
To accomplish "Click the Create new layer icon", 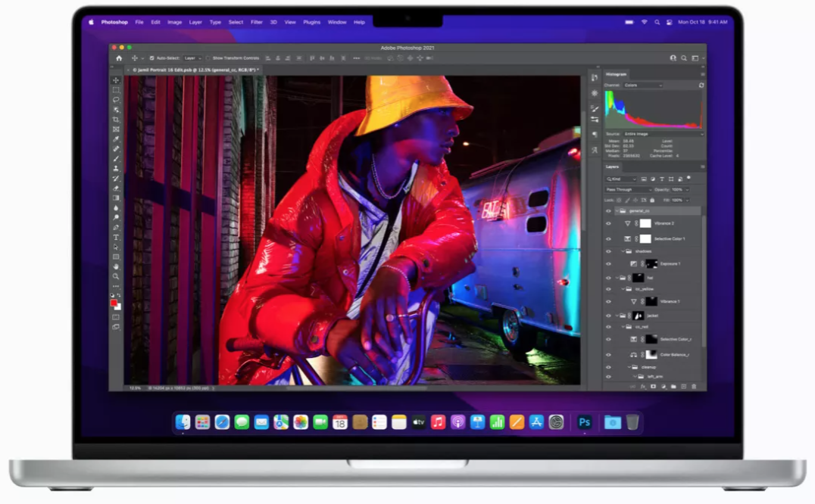I will click(684, 387).
